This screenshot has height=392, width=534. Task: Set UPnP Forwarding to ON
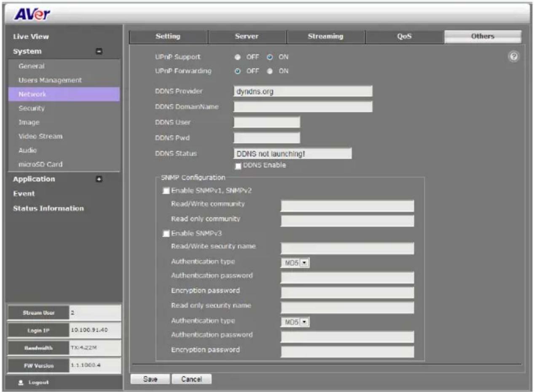[270, 71]
